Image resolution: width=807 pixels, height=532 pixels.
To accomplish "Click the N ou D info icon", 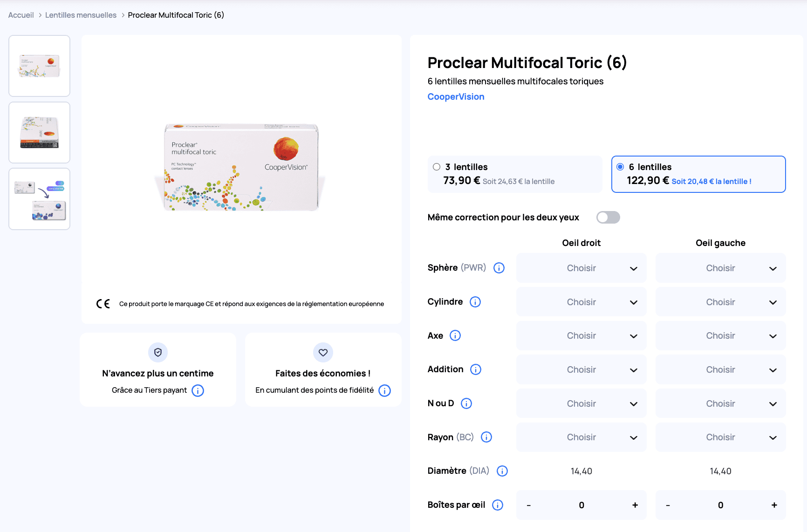I will [466, 403].
